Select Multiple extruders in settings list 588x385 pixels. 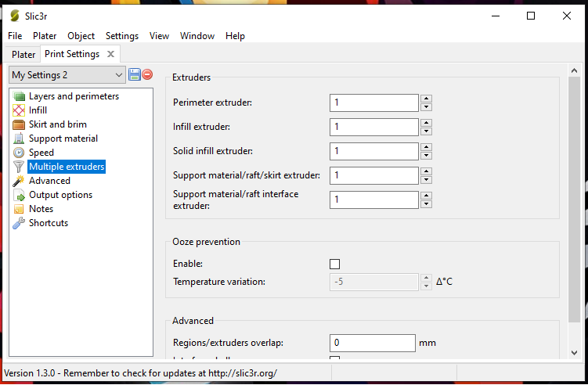coord(67,167)
